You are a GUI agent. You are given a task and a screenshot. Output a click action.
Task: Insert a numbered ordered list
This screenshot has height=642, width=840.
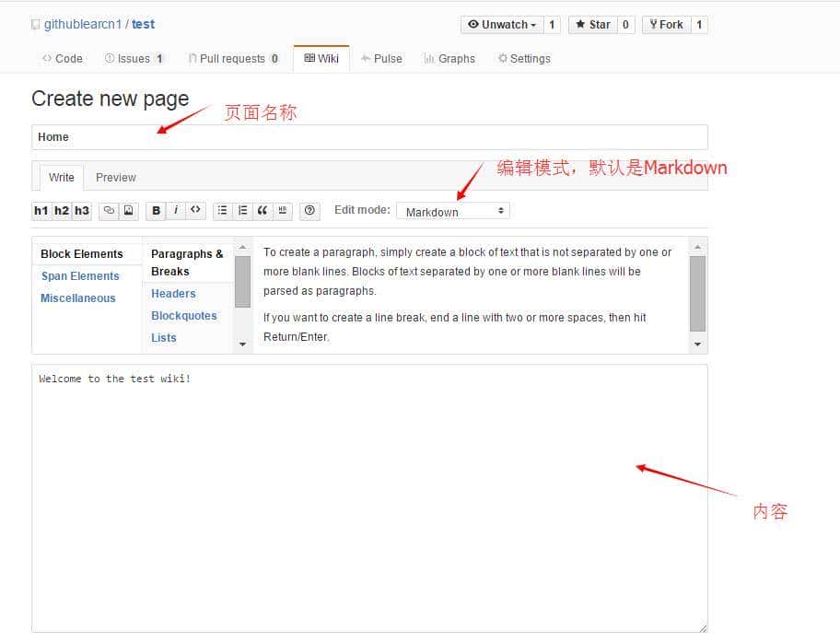coord(242,211)
